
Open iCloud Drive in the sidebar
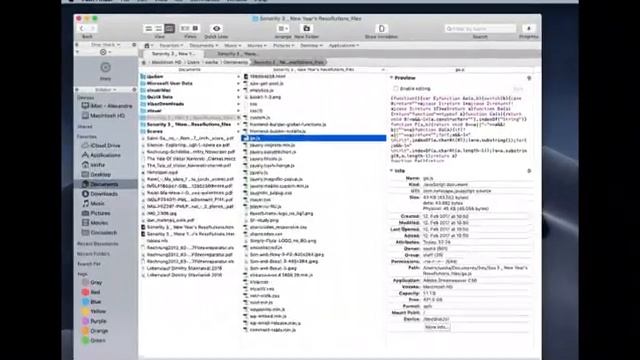101,146
